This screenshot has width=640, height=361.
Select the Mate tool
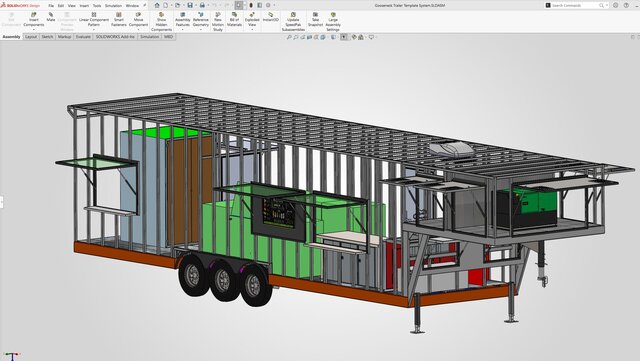pos(51,17)
